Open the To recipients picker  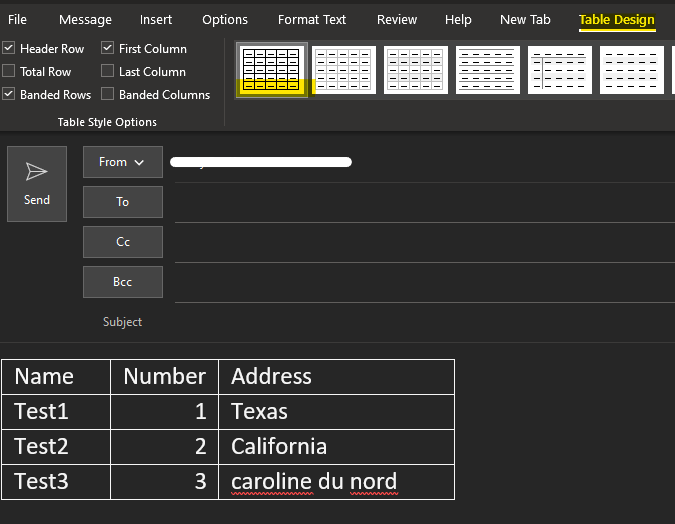pos(123,202)
